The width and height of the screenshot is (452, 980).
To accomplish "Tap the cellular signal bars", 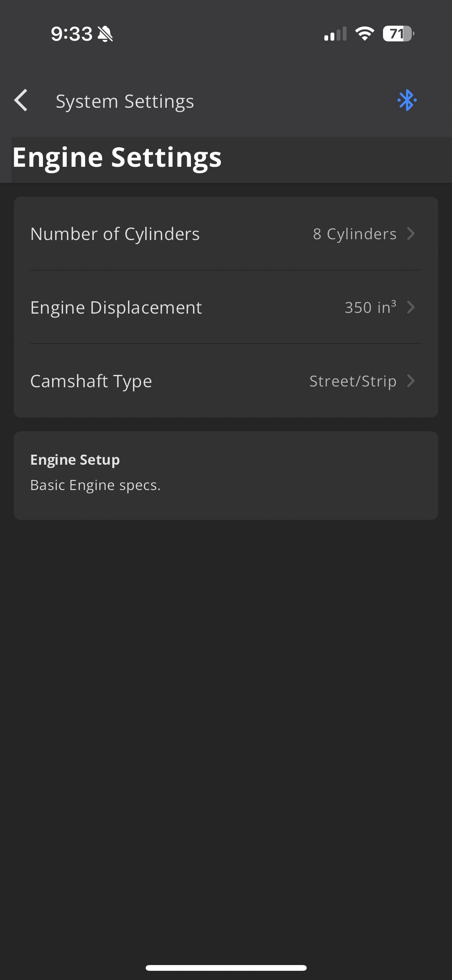I will point(335,34).
